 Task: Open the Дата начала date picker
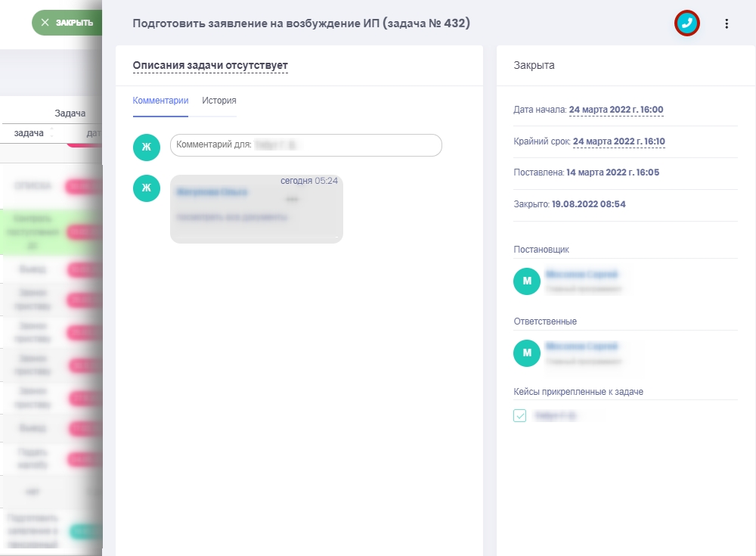[615, 110]
